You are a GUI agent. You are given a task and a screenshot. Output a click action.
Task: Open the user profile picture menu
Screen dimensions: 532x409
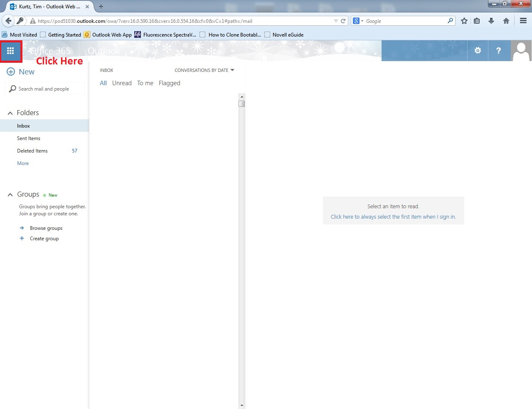click(x=521, y=51)
